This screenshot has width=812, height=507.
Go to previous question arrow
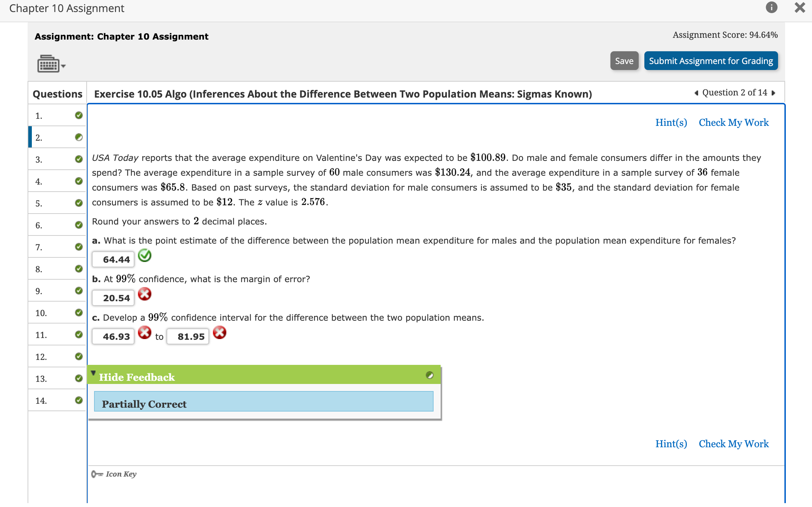tap(696, 93)
